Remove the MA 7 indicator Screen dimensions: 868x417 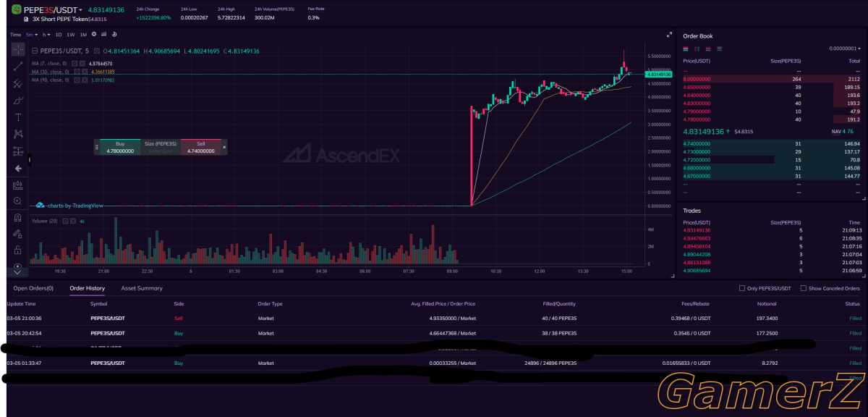tap(82, 64)
